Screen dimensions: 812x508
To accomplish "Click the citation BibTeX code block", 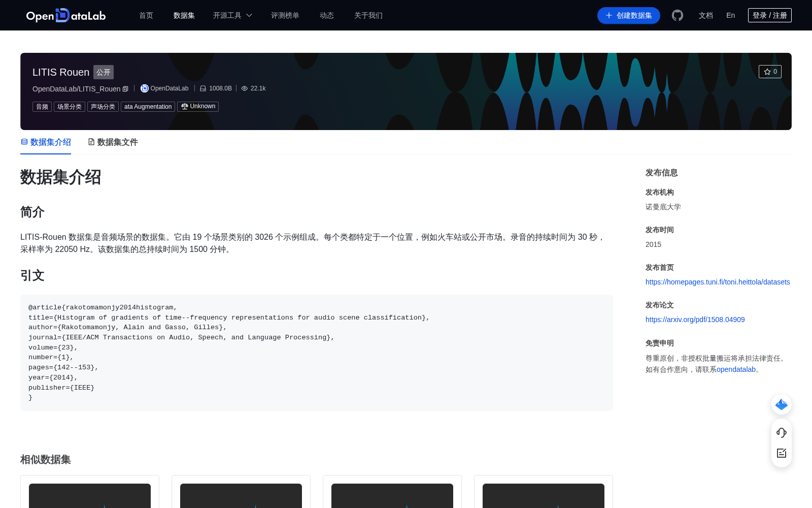I will pos(317,353).
